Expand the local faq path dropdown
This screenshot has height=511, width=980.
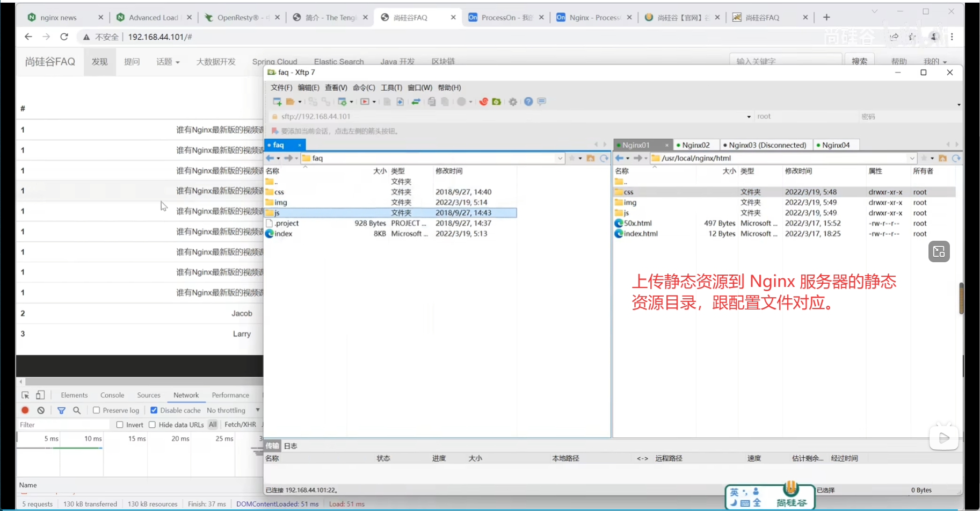[560, 158]
